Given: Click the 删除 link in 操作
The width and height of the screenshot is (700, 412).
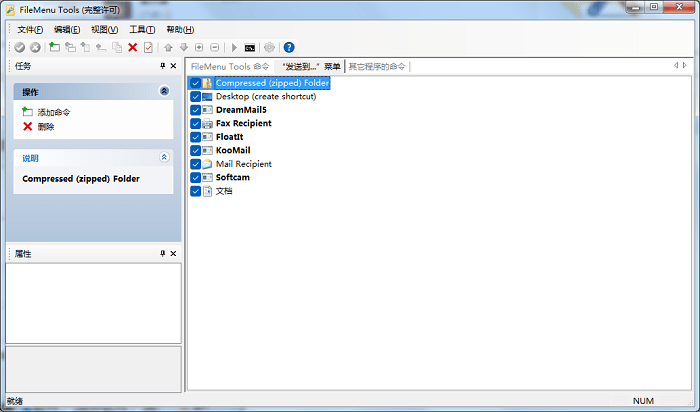Looking at the screenshot, I should click(46, 127).
